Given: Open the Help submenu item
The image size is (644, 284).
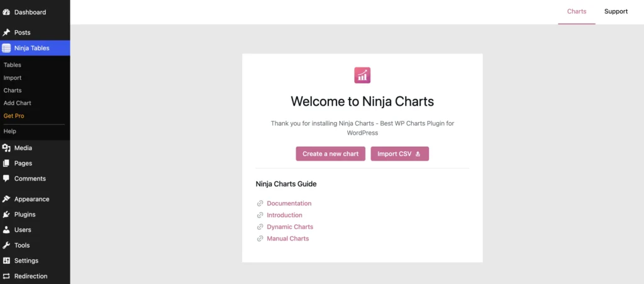Looking at the screenshot, I should pyautogui.click(x=10, y=131).
